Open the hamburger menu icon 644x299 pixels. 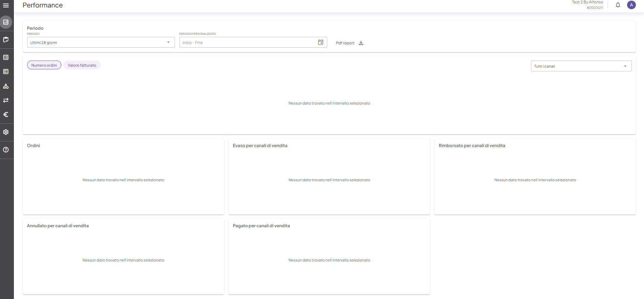pyautogui.click(x=6, y=5)
